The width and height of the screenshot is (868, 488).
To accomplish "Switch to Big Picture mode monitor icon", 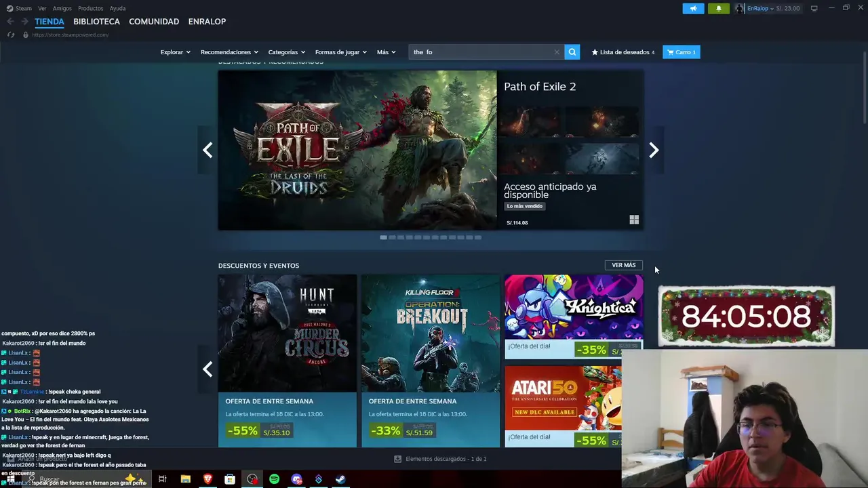I will (814, 8).
